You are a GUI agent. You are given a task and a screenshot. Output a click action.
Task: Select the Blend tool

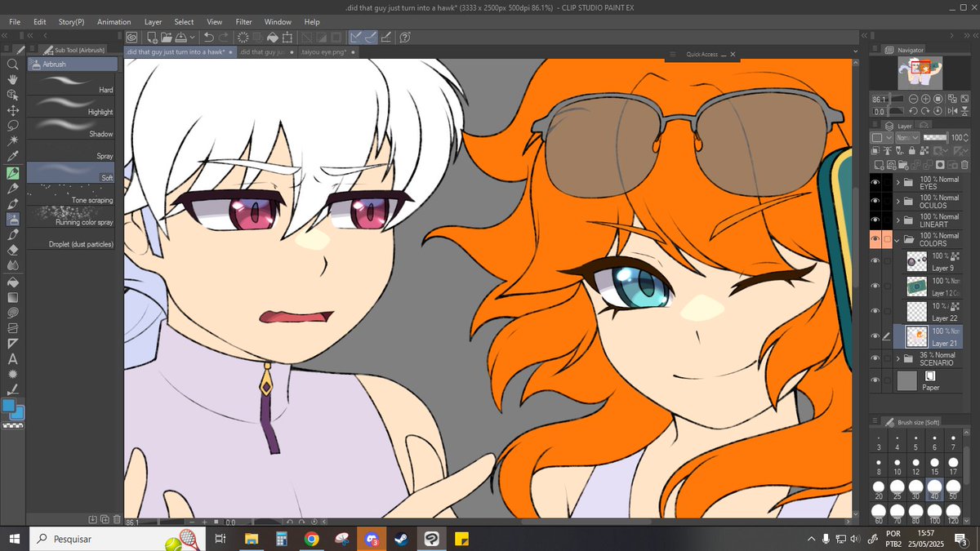12,265
